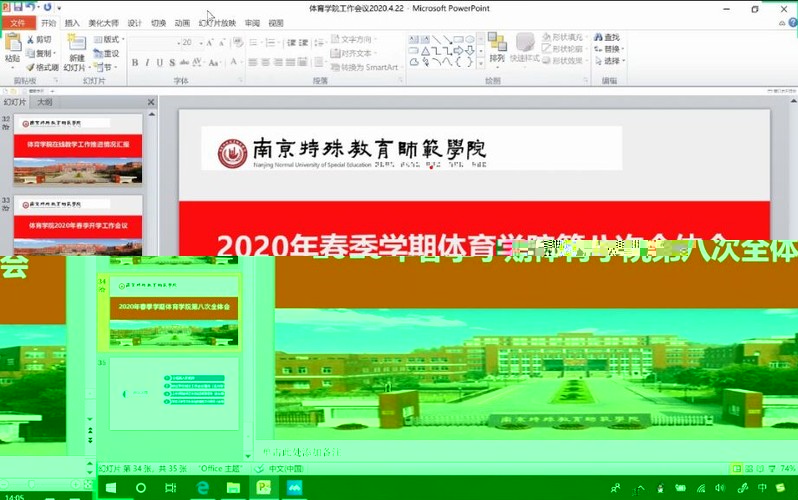Image resolution: width=798 pixels, height=500 pixels.
Task: Click 重设 (Reset) slide button
Action: click(x=106, y=53)
